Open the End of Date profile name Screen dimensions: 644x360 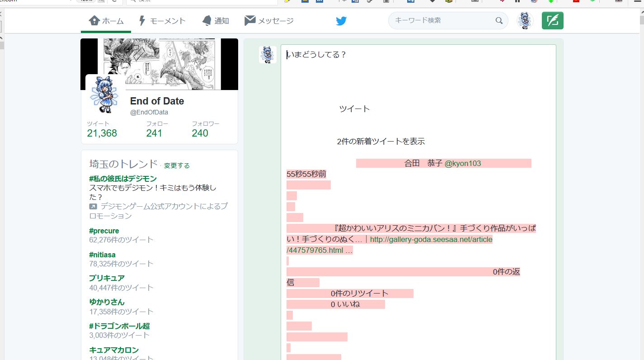pyautogui.click(x=157, y=101)
